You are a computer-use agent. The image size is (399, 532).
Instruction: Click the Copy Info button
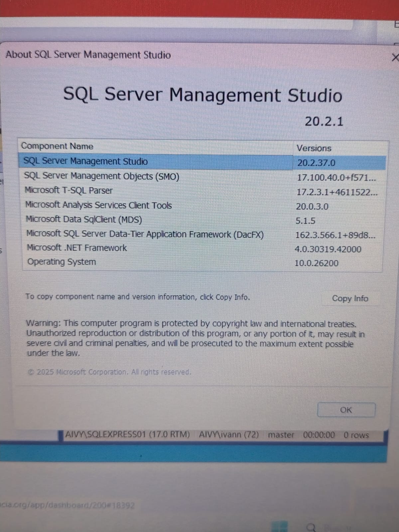(x=350, y=298)
